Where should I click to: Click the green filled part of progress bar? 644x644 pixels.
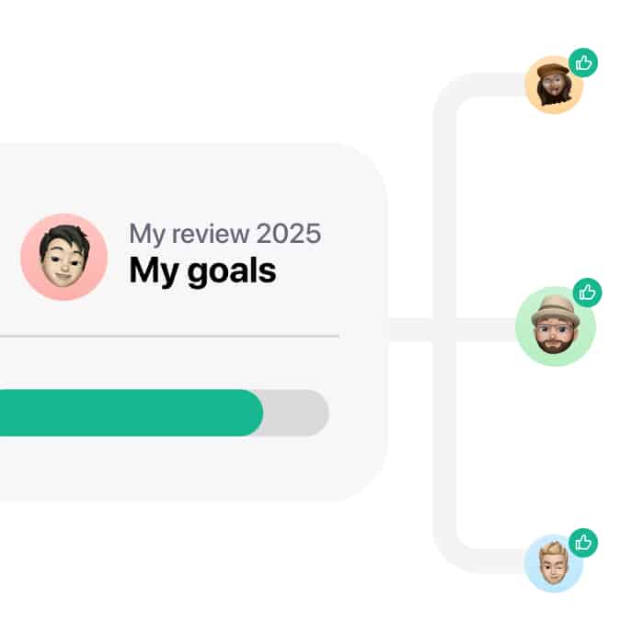click(132, 413)
